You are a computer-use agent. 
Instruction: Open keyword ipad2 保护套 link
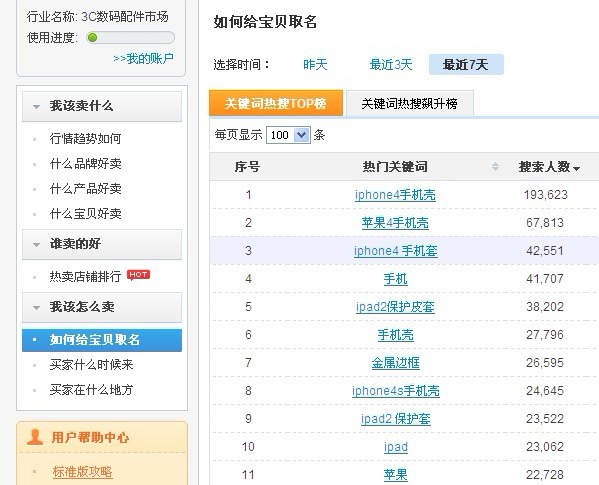coord(396,419)
